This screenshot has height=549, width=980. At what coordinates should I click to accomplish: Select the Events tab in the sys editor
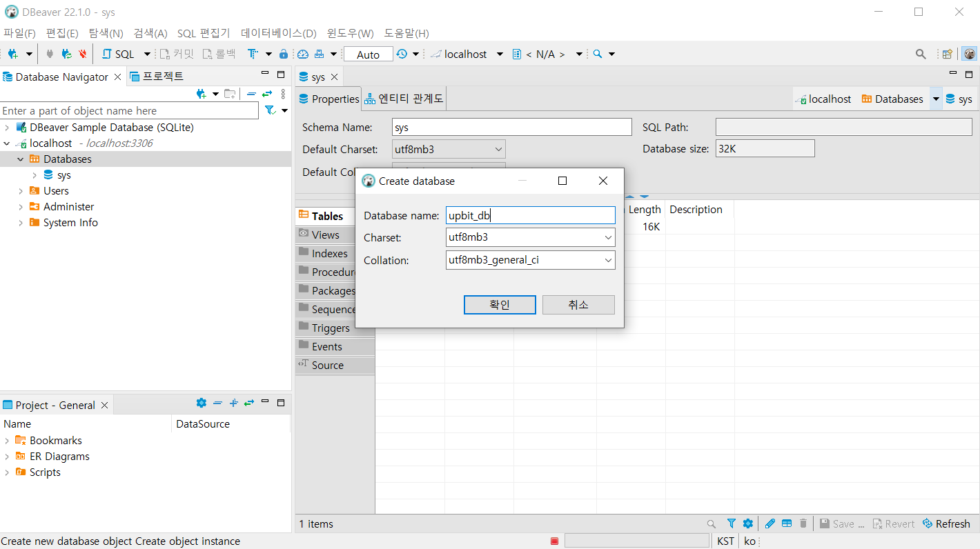click(x=335, y=346)
